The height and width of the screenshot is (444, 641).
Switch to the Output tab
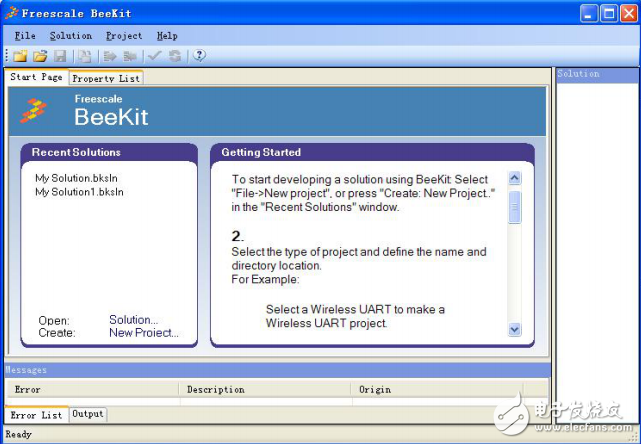[x=88, y=414]
